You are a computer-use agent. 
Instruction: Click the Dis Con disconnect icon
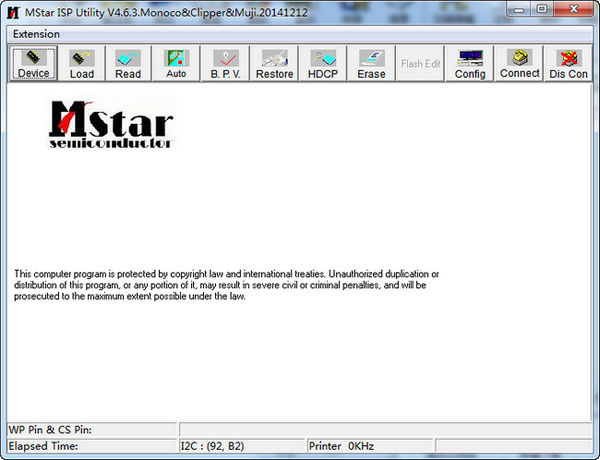point(568,64)
